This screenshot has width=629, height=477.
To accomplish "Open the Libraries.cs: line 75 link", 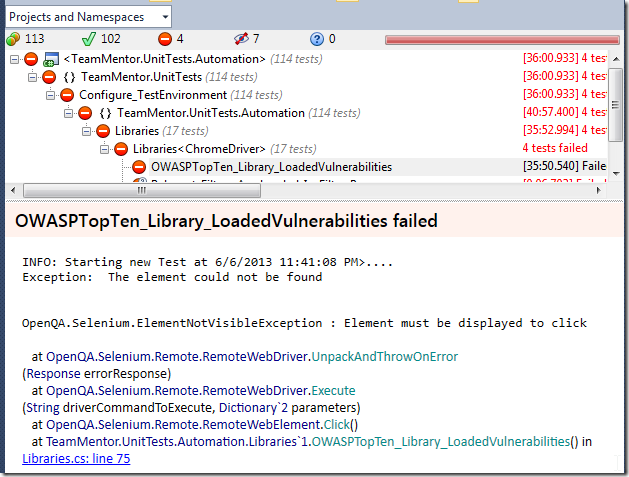I will tap(76, 459).
